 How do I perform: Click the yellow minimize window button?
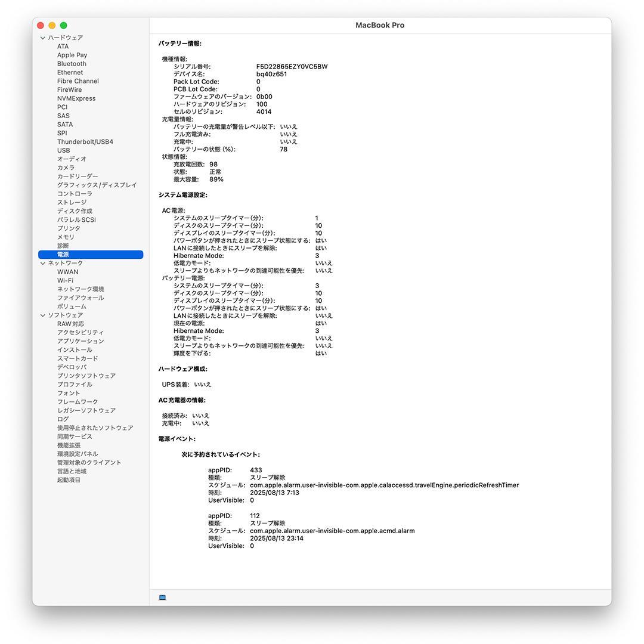pos(52,26)
